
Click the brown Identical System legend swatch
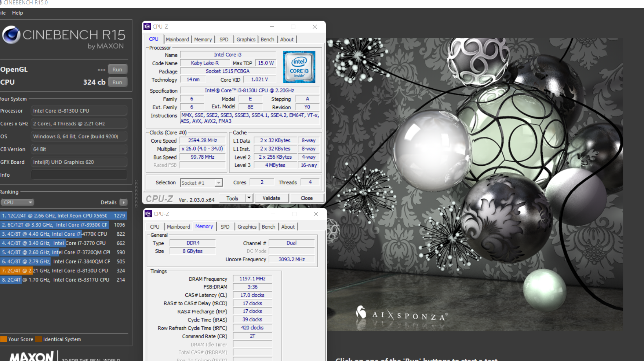pyautogui.click(x=39, y=339)
